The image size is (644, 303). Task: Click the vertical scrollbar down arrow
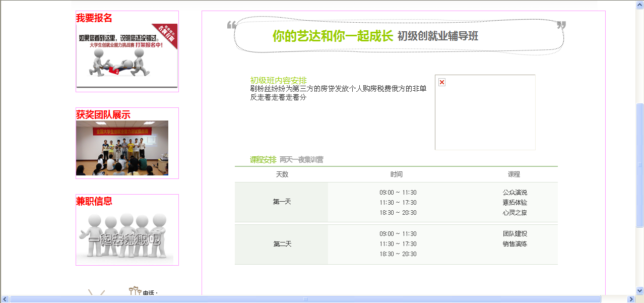point(640,291)
